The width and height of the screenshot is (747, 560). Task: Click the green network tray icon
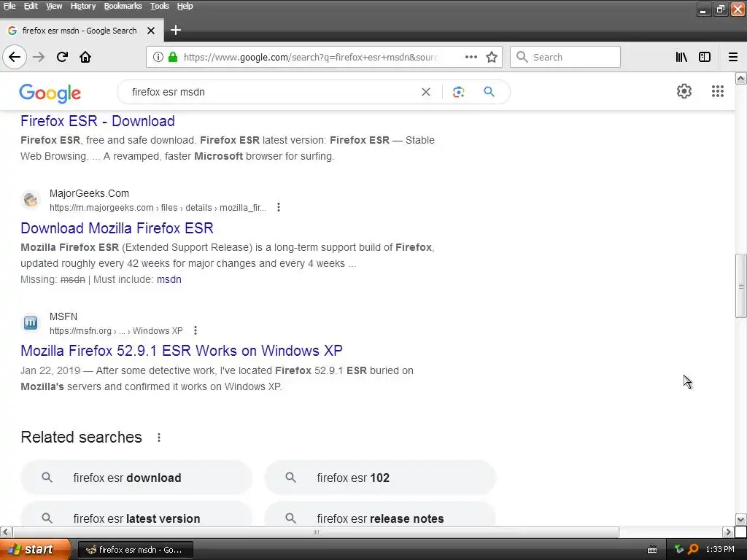(679, 550)
